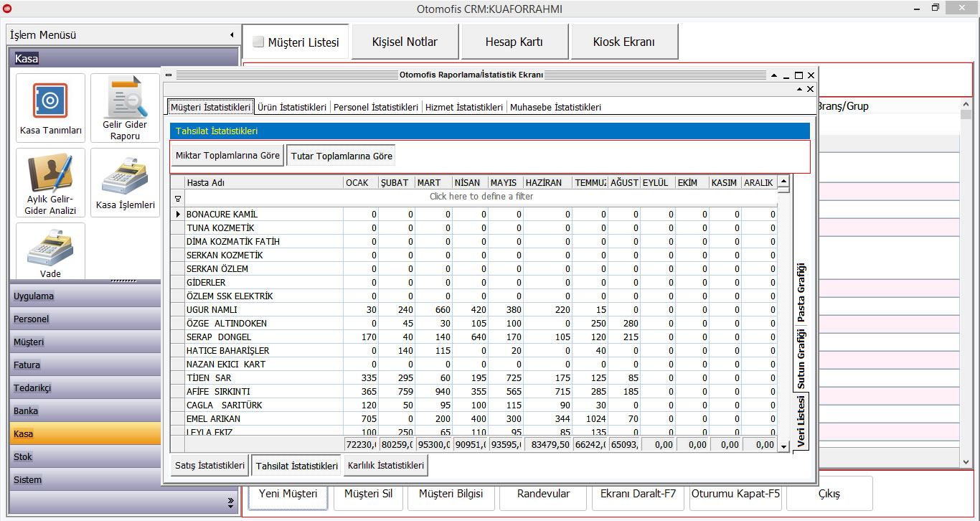Collapse the inner panel with small up arrow
This screenshot has height=521, width=980.
click(x=799, y=89)
